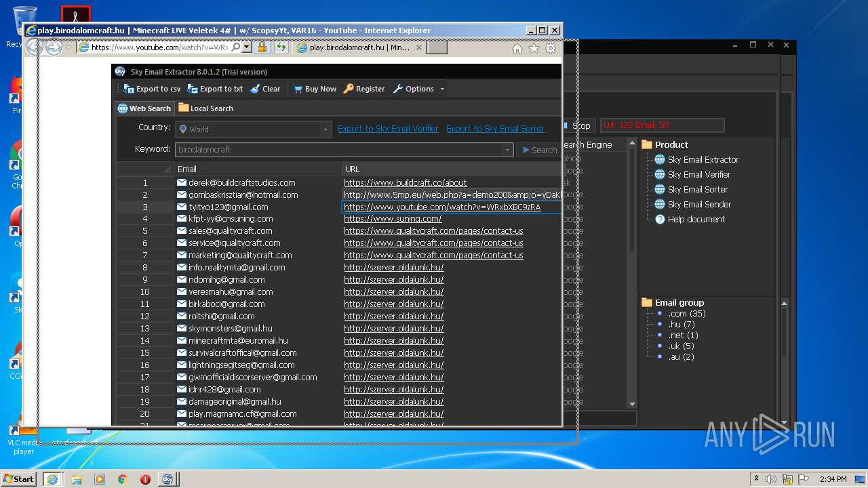Expand the Keyword combo box arrow
The image size is (868, 488).
point(509,150)
